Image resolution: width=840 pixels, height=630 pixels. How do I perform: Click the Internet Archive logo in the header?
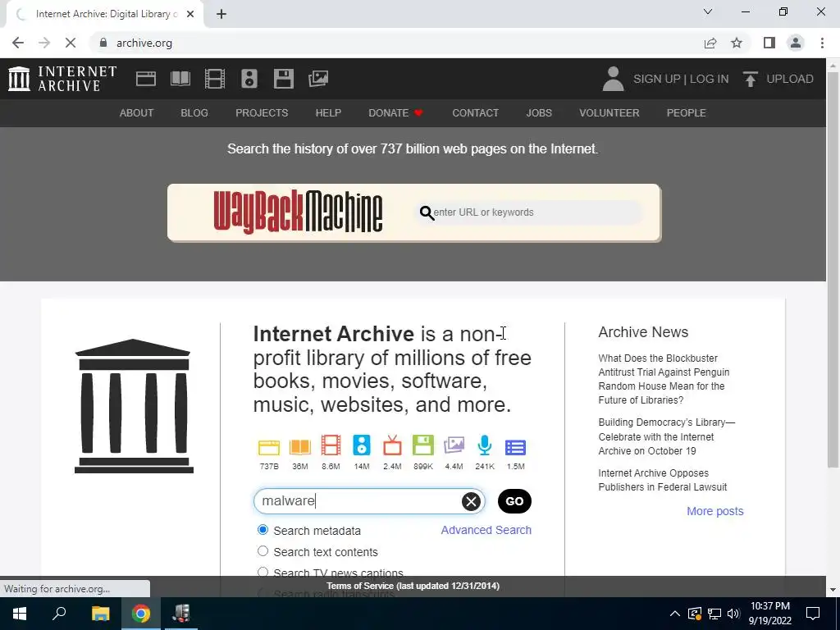[x=62, y=79]
